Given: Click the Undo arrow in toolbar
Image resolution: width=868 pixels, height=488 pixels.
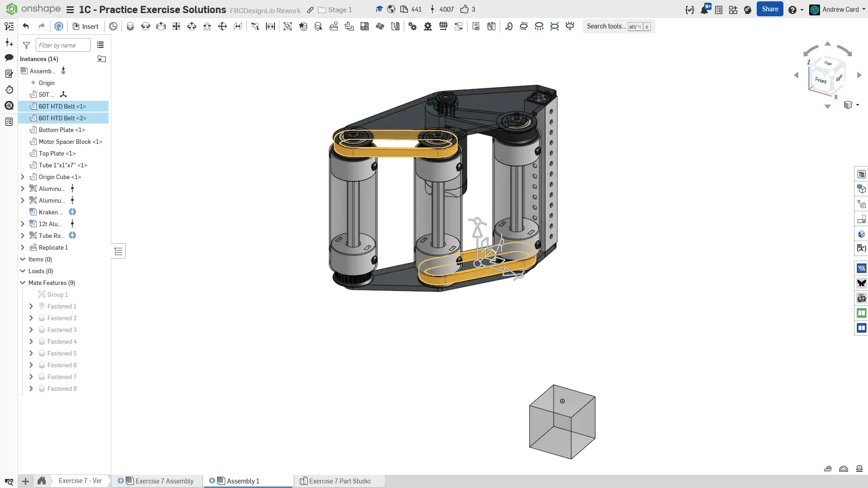Looking at the screenshot, I should [26, 26].
